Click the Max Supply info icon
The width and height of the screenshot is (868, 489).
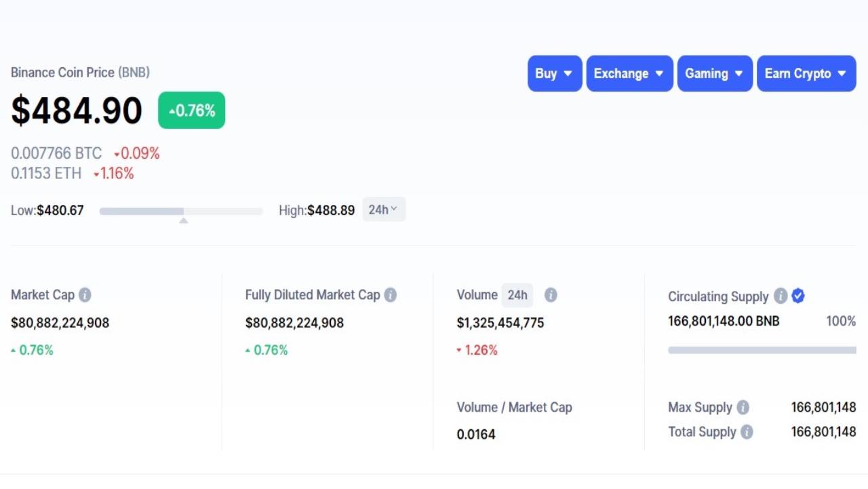click(x=743, y=408)
